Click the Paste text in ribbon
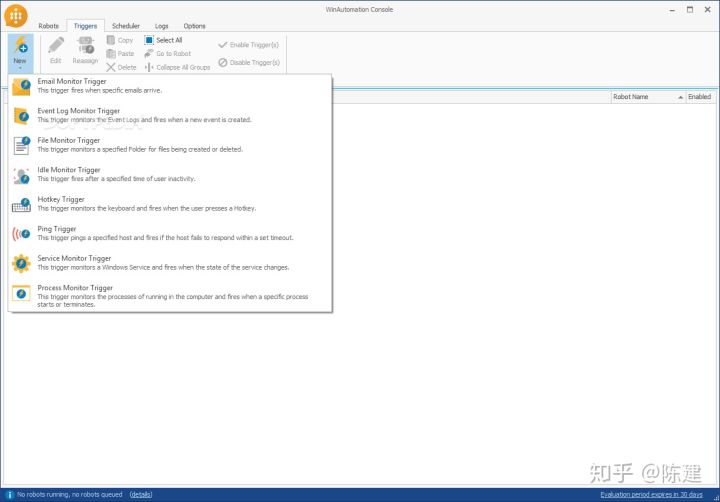Image resolution: width=720 pixels, height=502 pixels. click(x=126, y=54)
